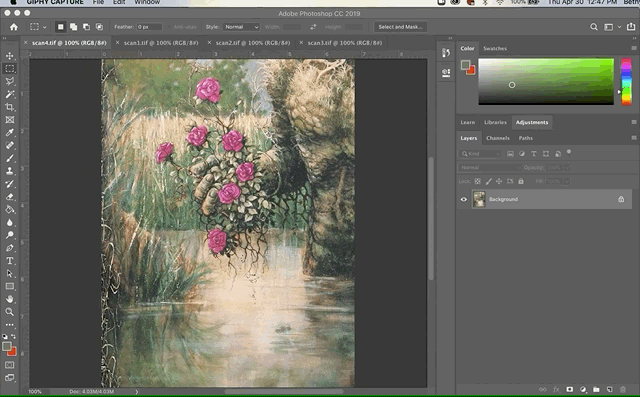
Task: Open the Properties panel icon
Action: 446,73
